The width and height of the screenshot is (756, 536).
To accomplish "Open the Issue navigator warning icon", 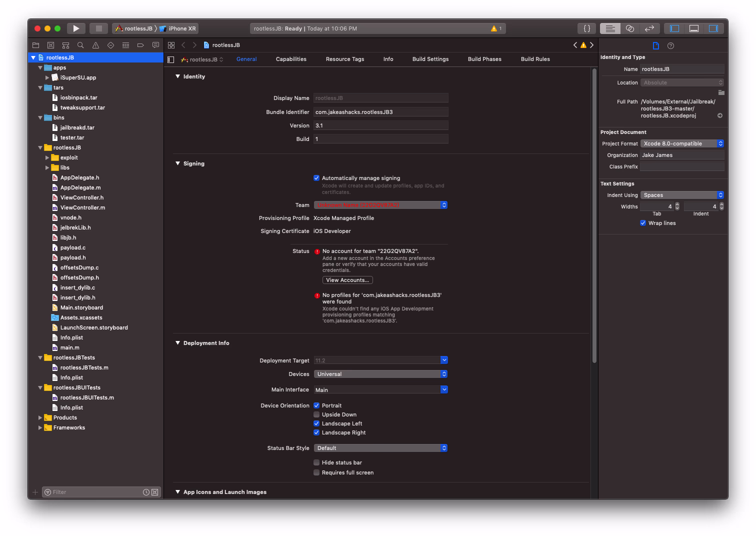I will click(95, 45).
